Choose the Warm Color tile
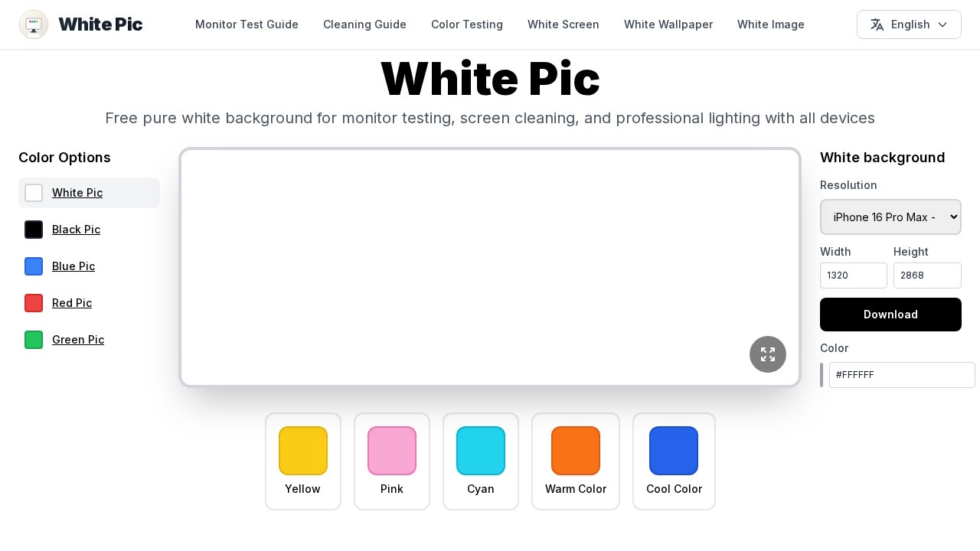This screenshot has width=980, height=551. click(x=576, y=461)
